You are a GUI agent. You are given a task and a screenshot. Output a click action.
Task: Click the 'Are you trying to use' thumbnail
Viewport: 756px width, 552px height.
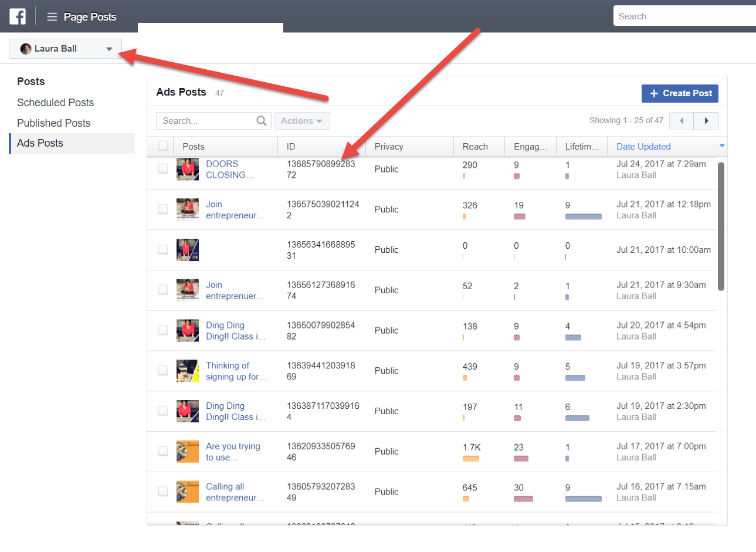(188, 451)
